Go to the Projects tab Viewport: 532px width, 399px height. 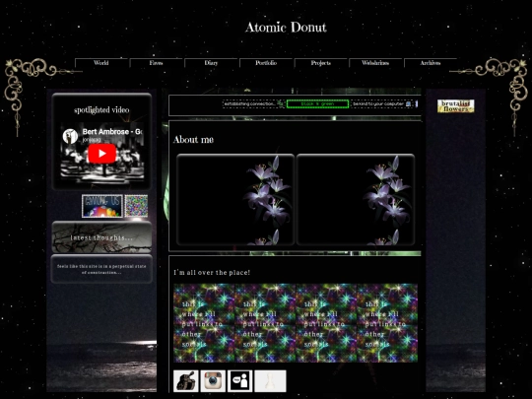point(320,63)
